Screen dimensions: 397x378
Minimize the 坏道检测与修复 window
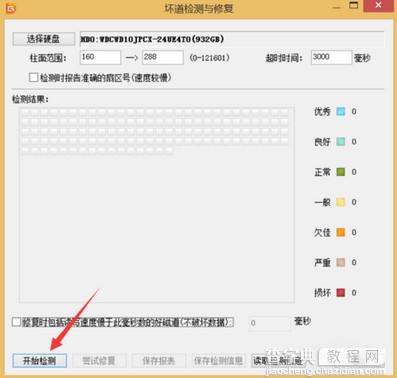pyautogui.click(x=337, y=7)
